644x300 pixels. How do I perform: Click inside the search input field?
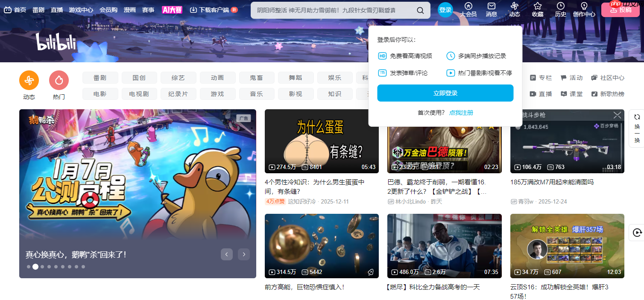(337, 10)
